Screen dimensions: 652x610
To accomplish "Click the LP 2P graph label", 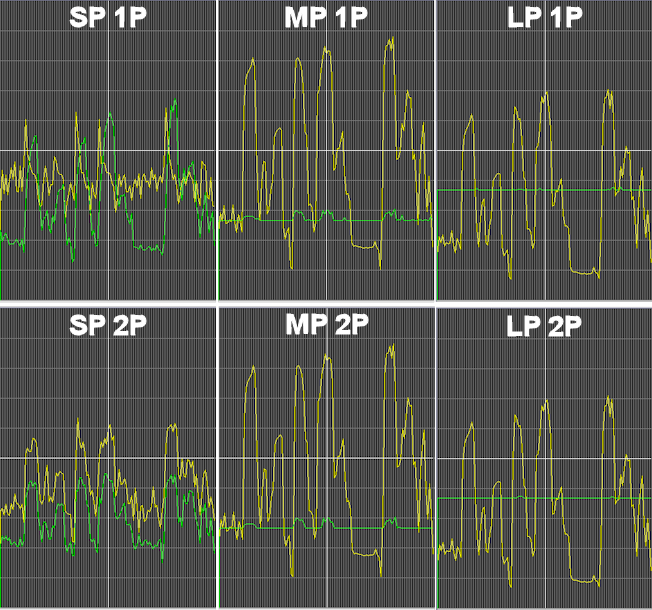I will (x=544, y=326).
